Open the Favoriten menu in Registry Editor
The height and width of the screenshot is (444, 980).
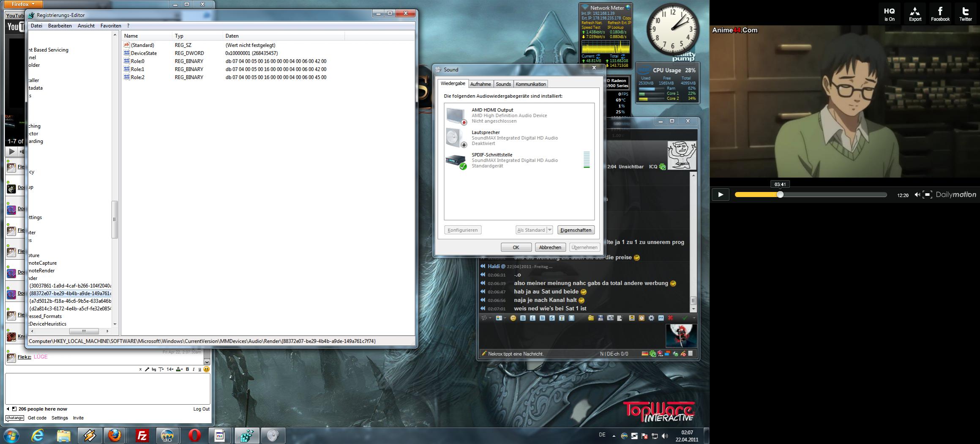click(111, 26)
